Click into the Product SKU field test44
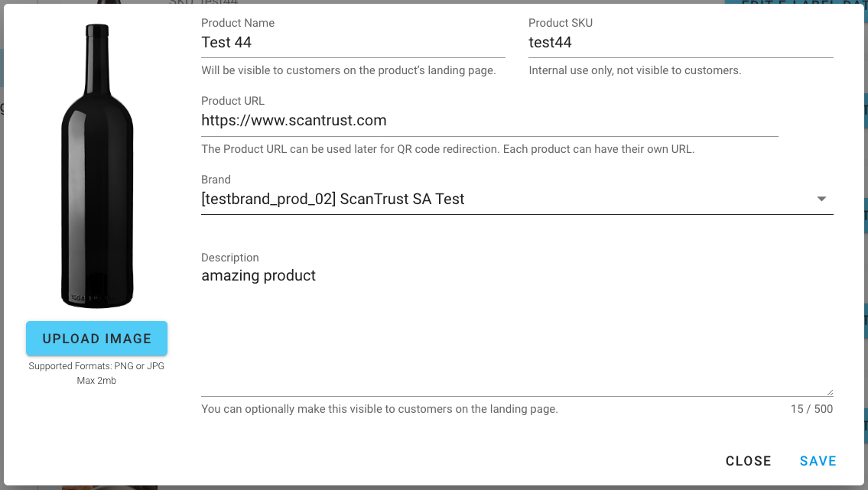 [681, 43]
